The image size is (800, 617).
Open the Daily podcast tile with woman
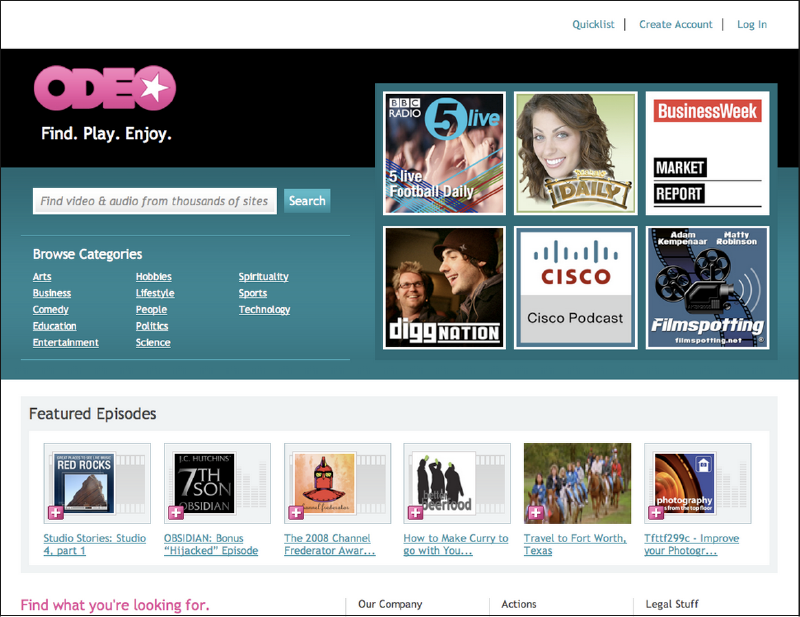576,153
